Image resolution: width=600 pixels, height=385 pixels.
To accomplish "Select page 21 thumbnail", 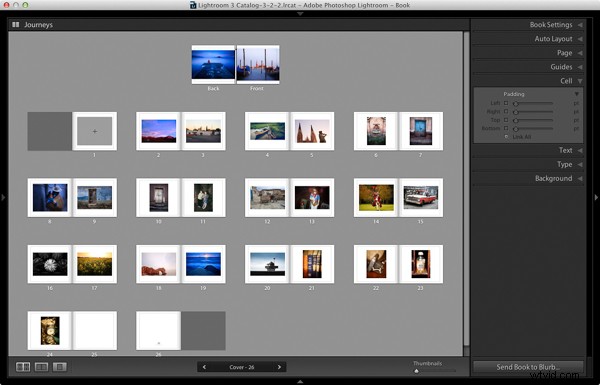I will [312, 264].
